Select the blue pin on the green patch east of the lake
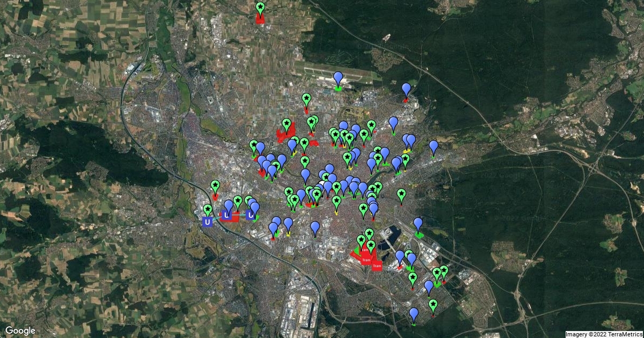Viewport: 644px width, 338px height. click(x=418, y=225)
